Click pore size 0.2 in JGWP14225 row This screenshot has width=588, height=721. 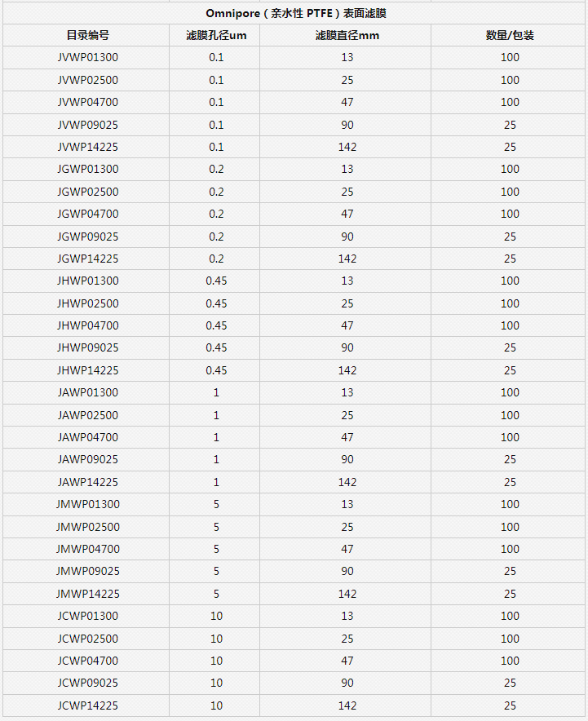[x=216, y=259]
